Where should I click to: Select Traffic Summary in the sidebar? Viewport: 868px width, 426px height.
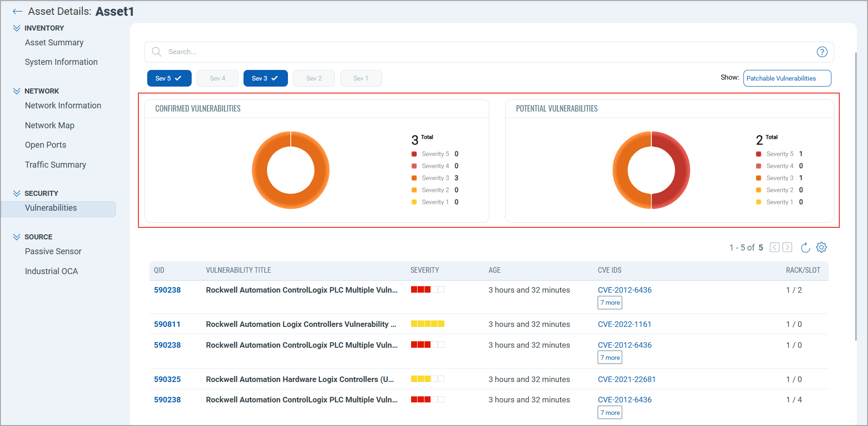click(56, 165)
